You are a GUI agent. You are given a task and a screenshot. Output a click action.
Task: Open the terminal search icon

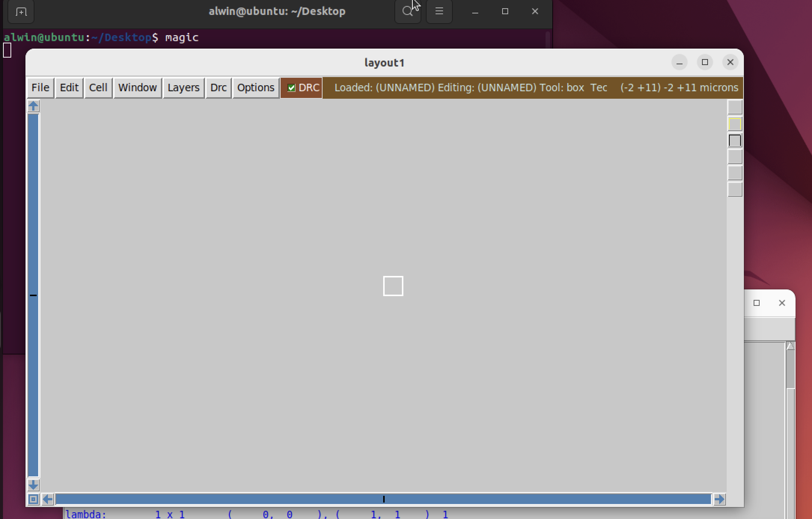pos(407,12)
